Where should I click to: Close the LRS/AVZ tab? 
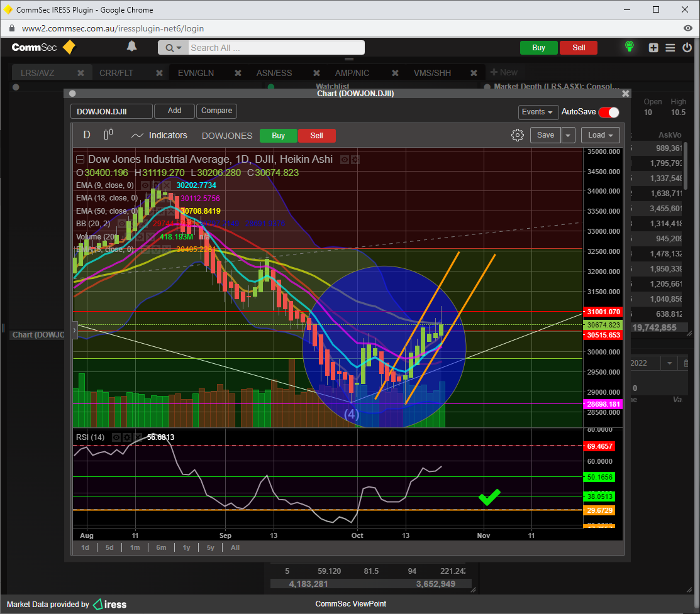point(81,73)
